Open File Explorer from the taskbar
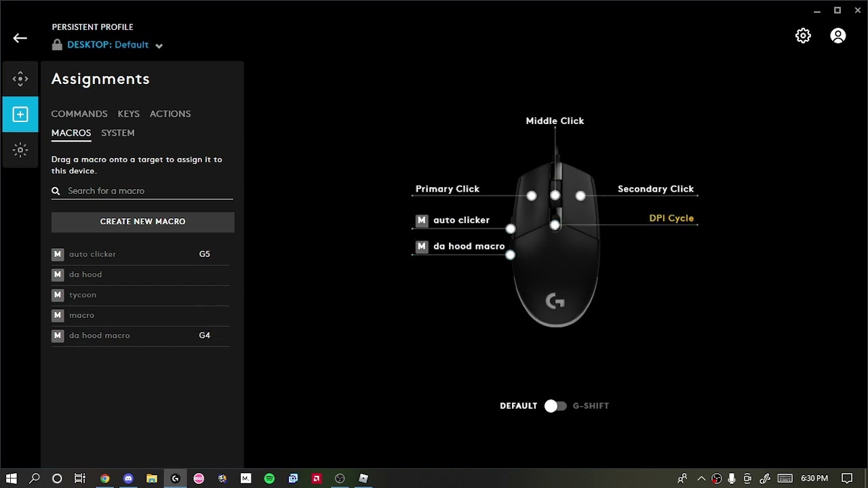Viewport: 868px width, 488px height. point(152,479)
